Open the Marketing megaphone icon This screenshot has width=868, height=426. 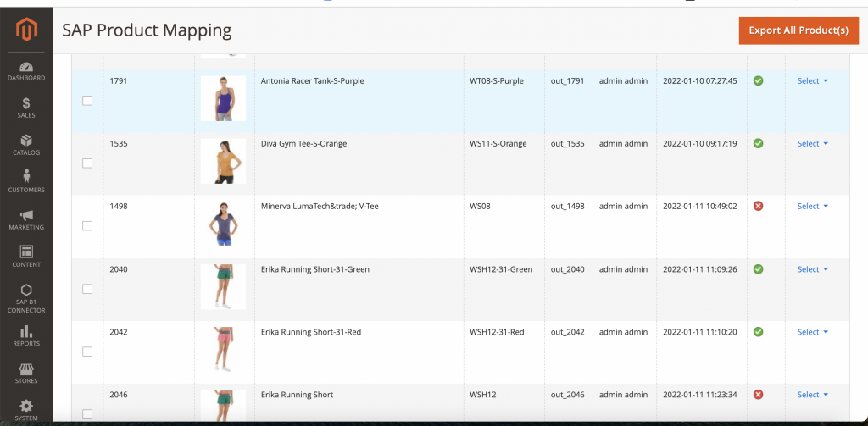[x=26, y=216]
